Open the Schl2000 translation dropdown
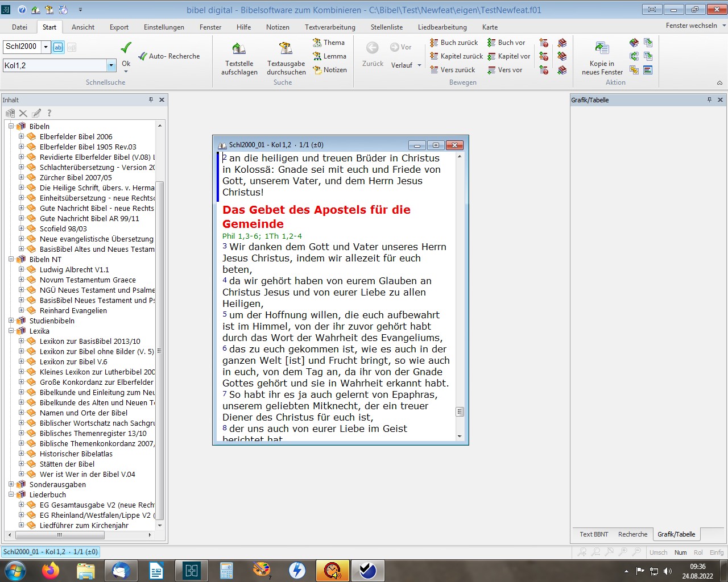This screenshot has width=728, height=582. (x=46, y=47)
